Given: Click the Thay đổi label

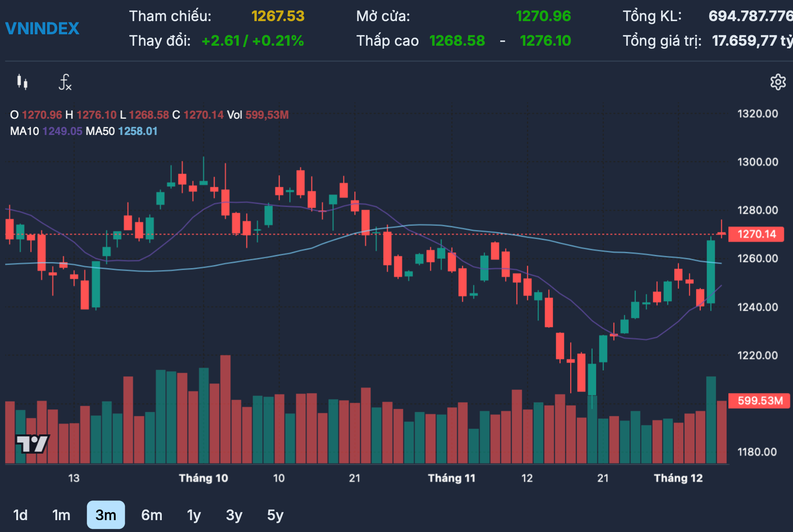Looking at the screenshot, I should tap(160, 41).
